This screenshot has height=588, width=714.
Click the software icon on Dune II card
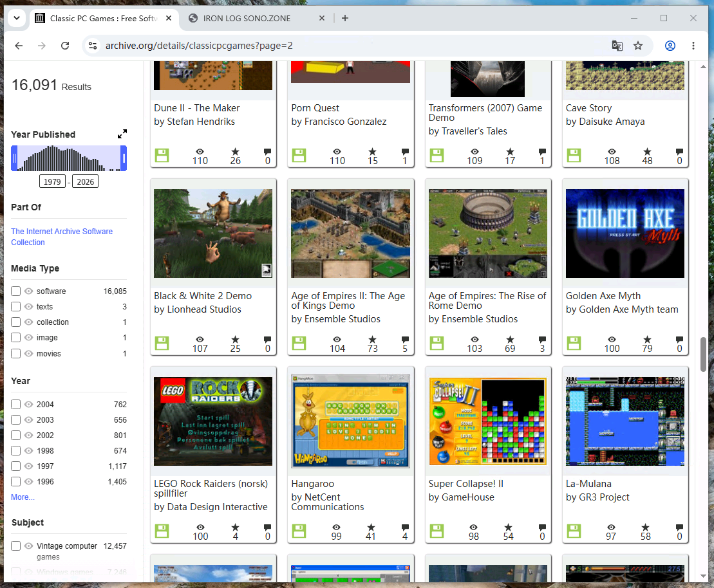click(x=162, y=156)
